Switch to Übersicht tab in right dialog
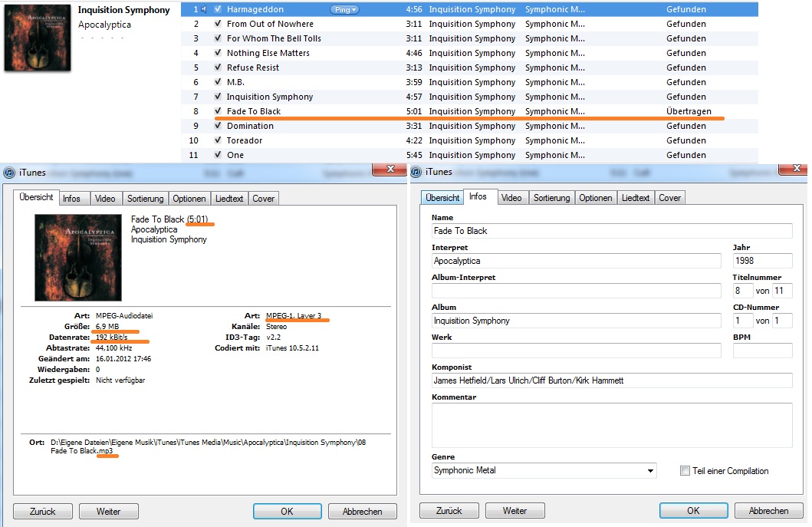 pos(442,198)
